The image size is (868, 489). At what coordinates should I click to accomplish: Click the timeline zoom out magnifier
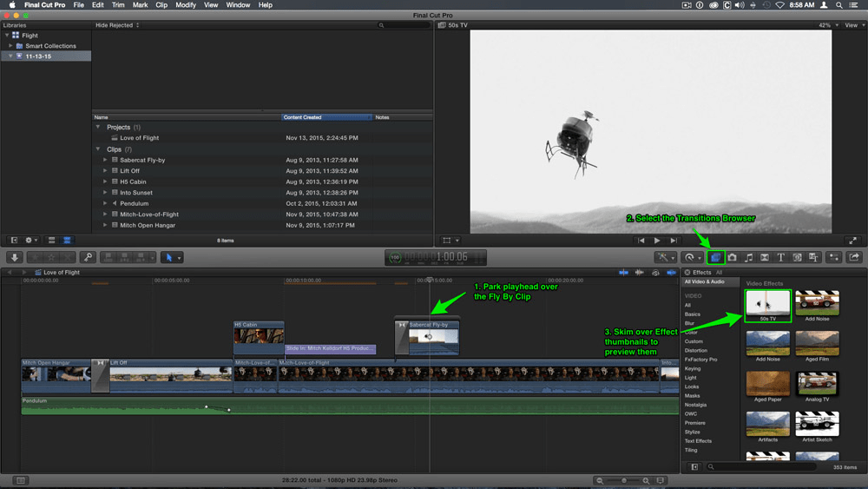(600, 480)
